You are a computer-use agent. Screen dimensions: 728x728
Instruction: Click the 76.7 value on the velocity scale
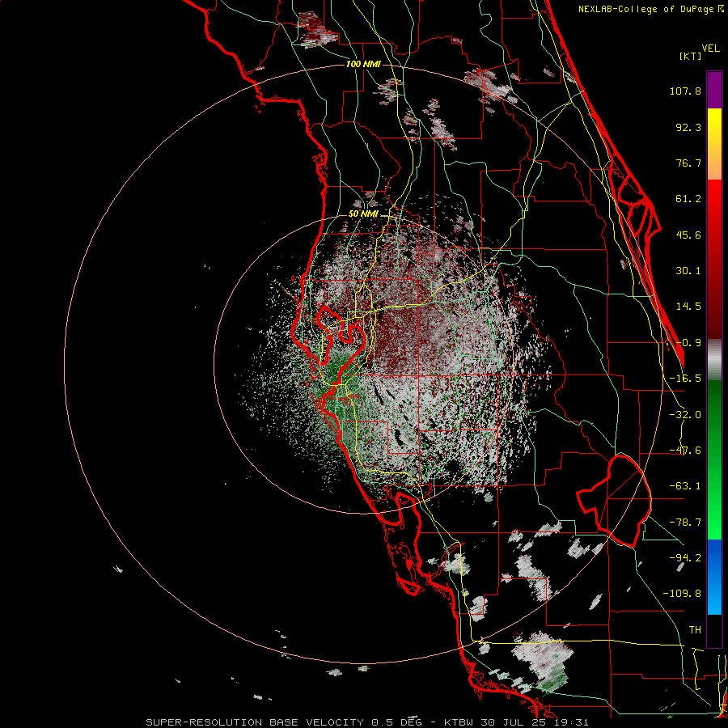coord(688,163)
